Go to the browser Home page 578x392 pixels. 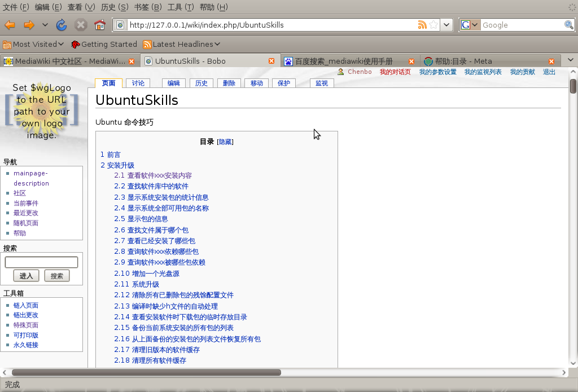pyautogui.click(x=100, y=25)
